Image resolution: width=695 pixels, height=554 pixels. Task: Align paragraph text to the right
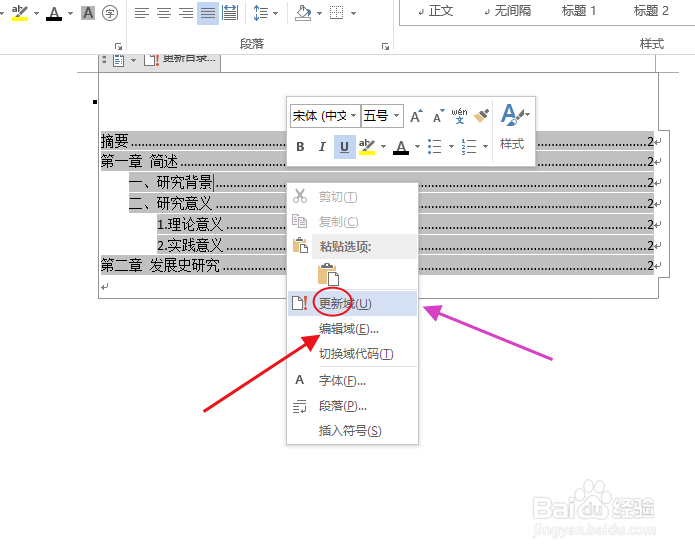186,13
